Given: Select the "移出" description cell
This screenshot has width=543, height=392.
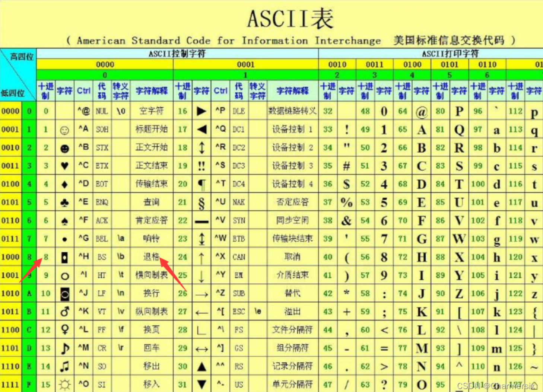Looking at the screenshot, I should (152, 366).
